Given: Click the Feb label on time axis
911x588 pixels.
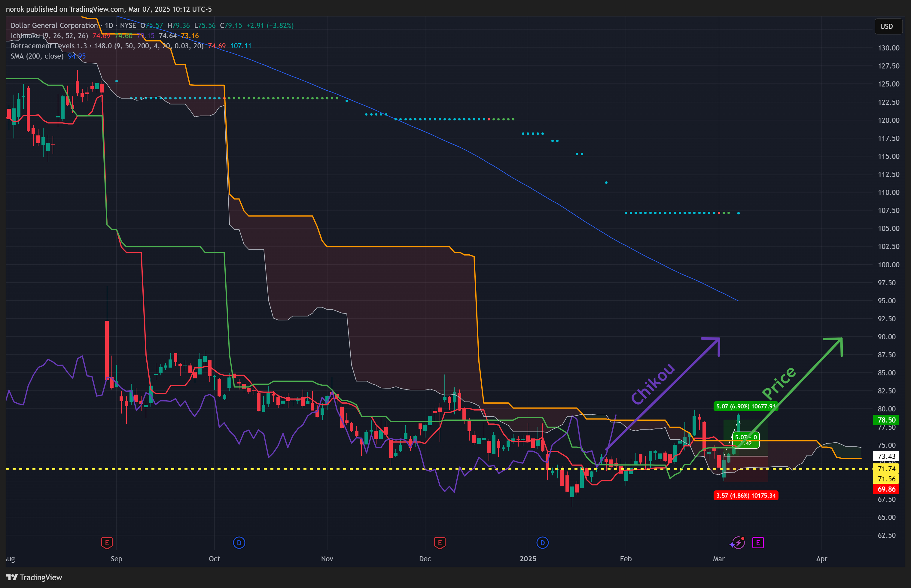Looking at the screenshot, I should click(x=626, y=559).
